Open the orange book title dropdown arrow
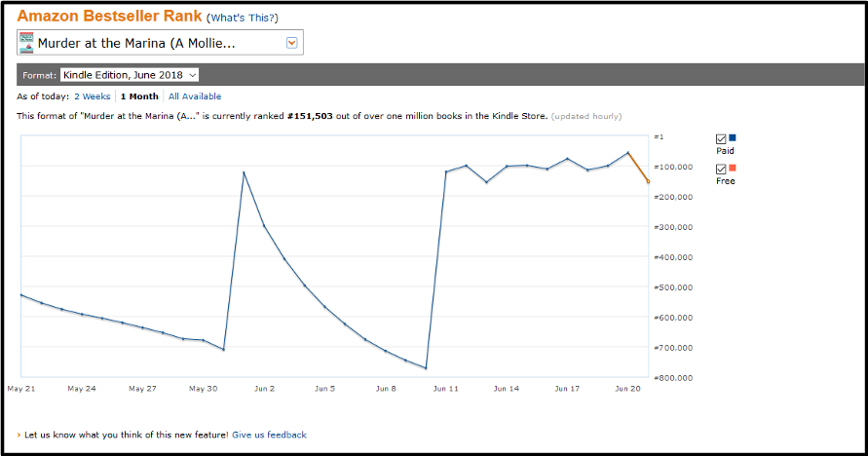 click(x=291, y=43)
